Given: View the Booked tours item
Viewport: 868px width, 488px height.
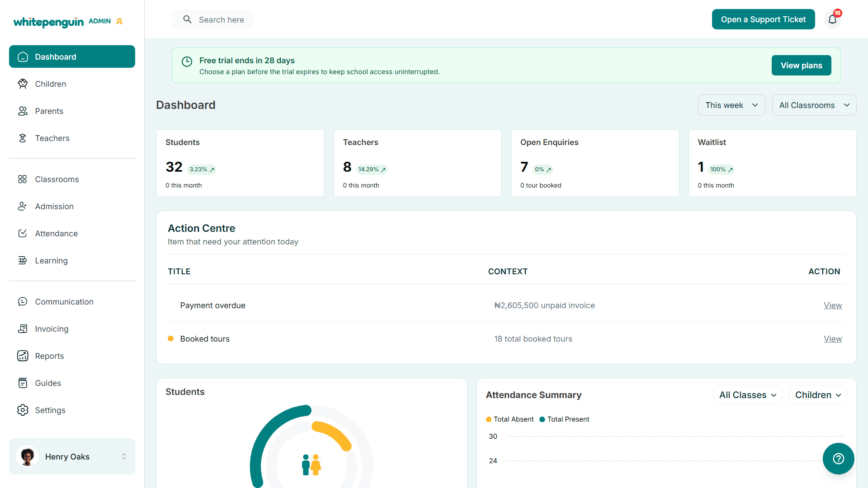Looking at the screenshot, I should pos(832,339).
